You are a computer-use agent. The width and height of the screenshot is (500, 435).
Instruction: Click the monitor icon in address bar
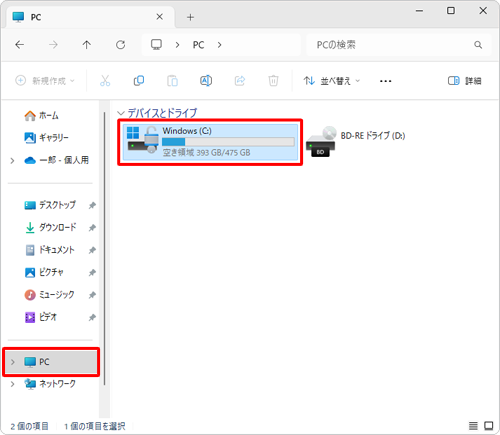(x=156, y=44)
